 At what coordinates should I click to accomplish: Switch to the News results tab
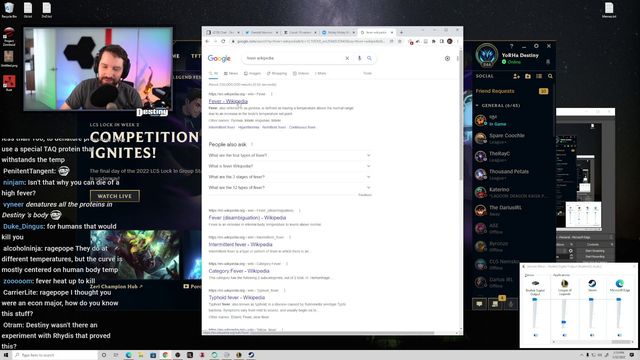pos(231,73)
